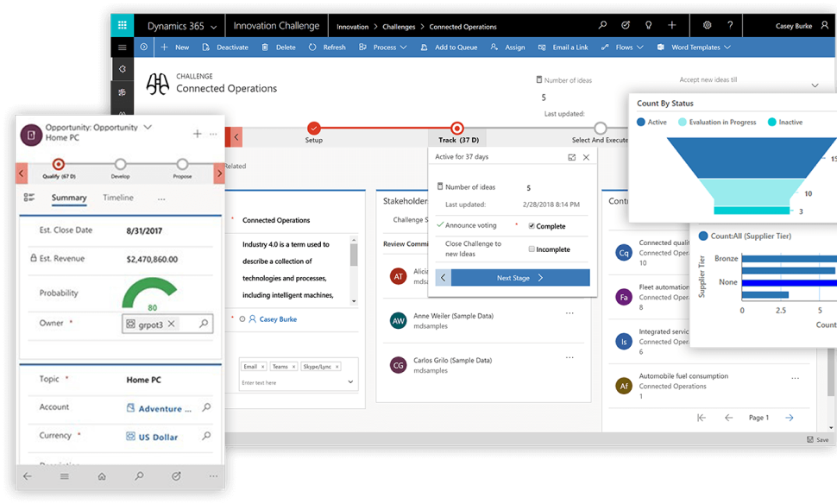Search owners with the Owner field magnifier
The image size is (837, 504).
coord(204,324)
